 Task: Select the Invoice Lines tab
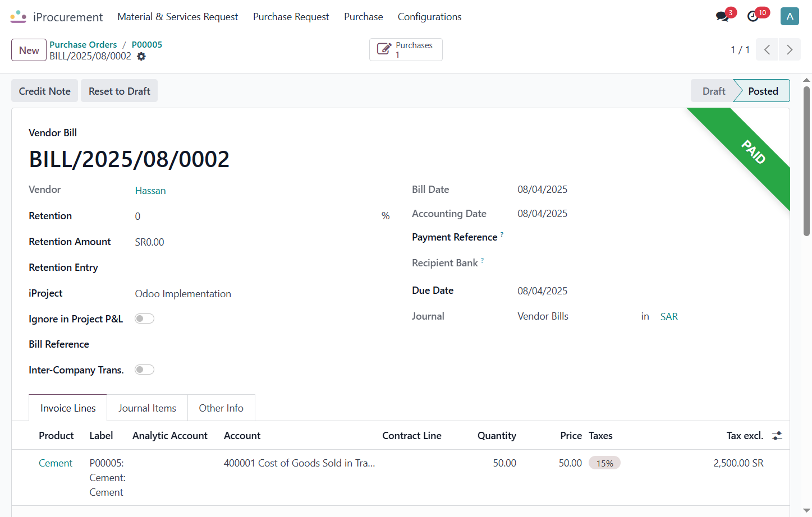(x=68, y=408)
